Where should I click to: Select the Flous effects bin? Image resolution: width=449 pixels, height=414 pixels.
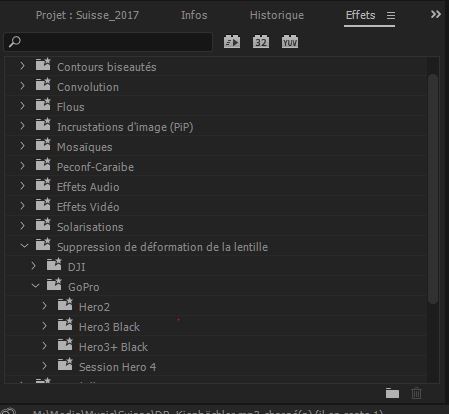tap(216, 107)
